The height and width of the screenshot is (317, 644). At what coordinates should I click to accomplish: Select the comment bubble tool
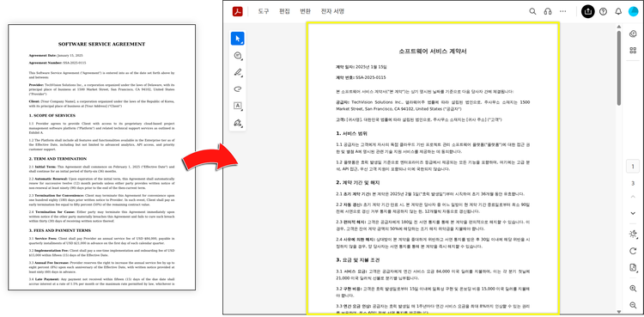click(237, 56)
